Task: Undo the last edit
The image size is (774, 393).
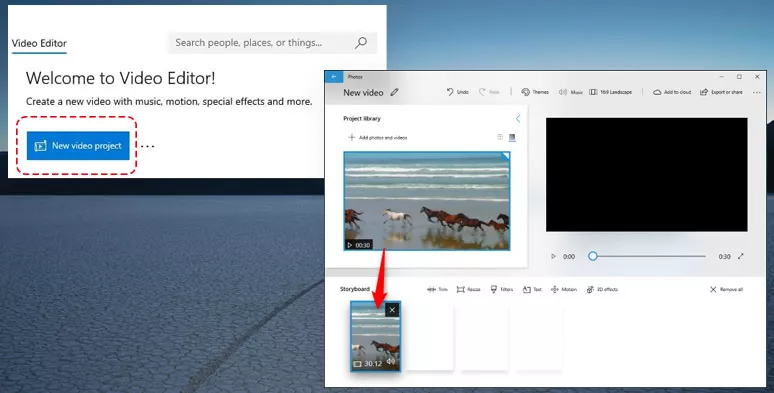Action: pyautogui.click(x=458, y=92)
